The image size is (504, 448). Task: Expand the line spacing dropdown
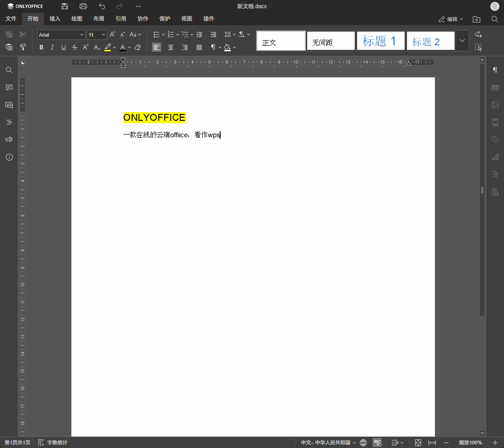click(x=234, y=35)
